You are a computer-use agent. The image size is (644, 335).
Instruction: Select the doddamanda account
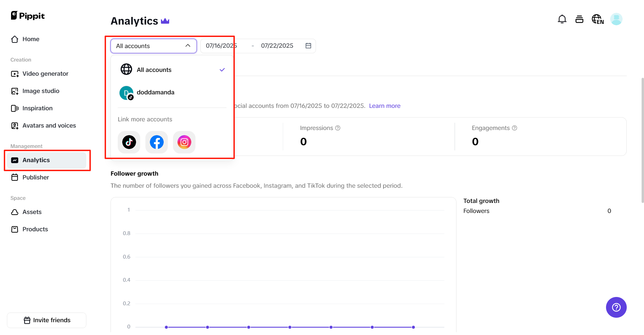[155, 92]
